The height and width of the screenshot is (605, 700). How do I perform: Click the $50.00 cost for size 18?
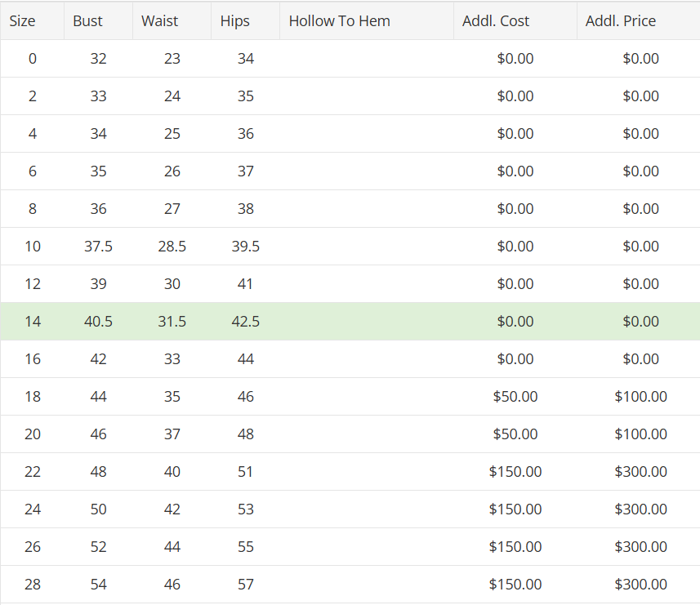[x=515, y=396]
